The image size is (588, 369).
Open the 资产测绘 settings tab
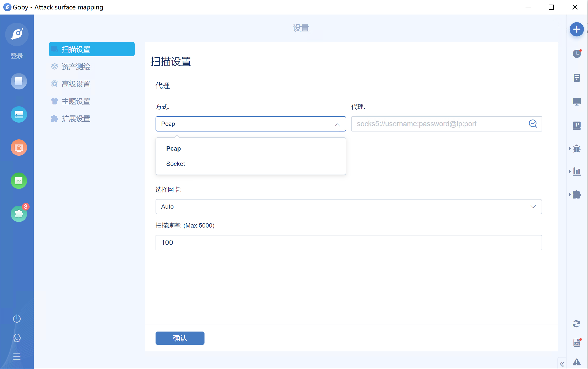click(92, 67)
